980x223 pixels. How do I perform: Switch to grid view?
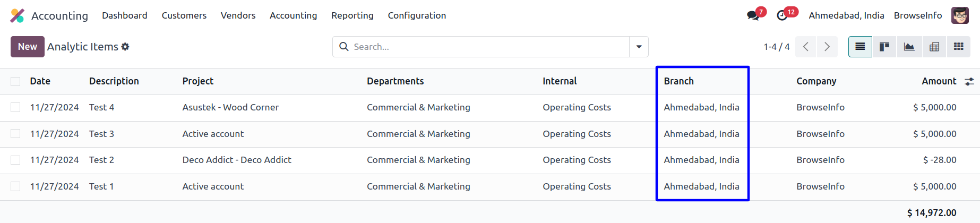click(959, 47)
